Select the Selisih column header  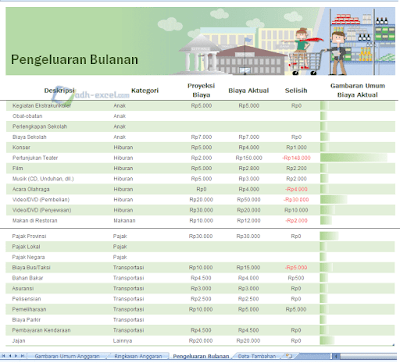296,90
